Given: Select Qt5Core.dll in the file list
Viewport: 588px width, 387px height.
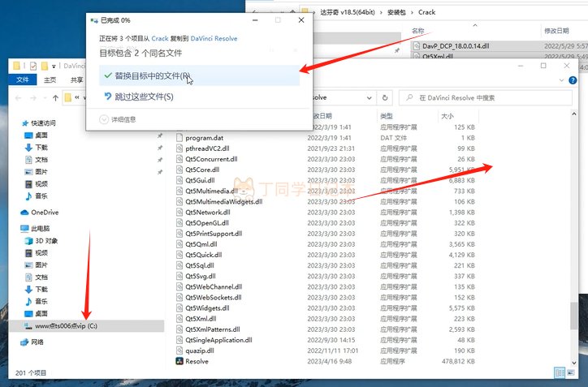Looking at the screenshot, I should [207, 170].
